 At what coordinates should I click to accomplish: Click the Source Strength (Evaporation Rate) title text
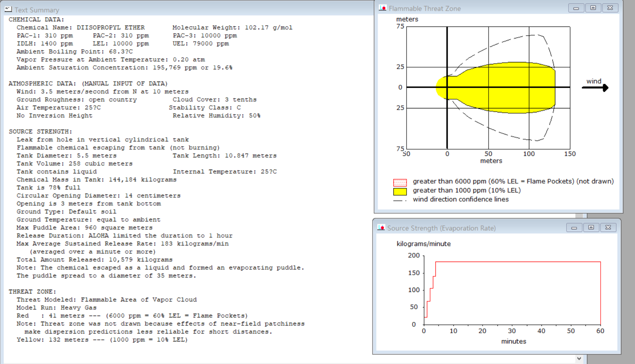[x=441, y=228]
